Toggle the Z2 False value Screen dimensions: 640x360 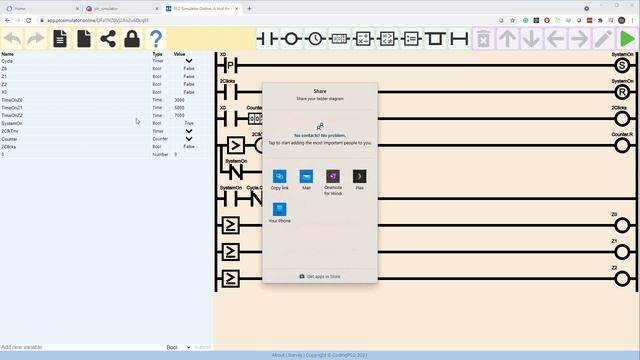189,84
